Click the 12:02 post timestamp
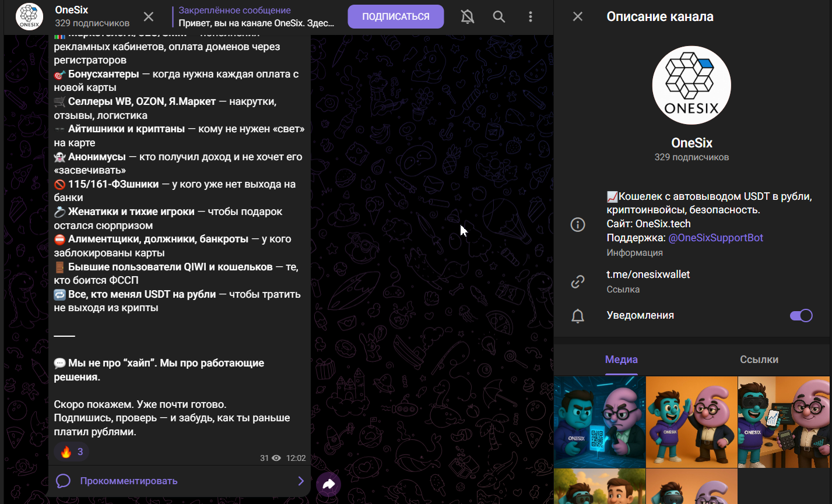Screen dimensions: 832x504 click(x=296, y=459)
